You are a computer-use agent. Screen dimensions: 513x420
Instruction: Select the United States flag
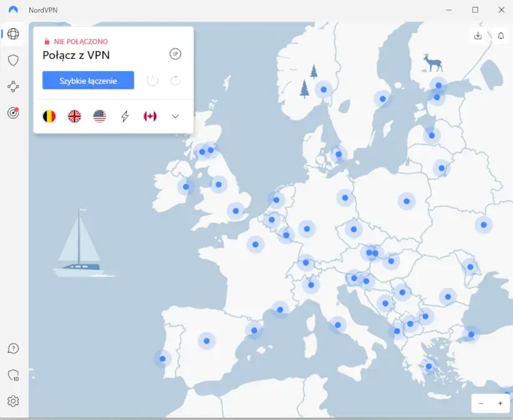[100, 116]
